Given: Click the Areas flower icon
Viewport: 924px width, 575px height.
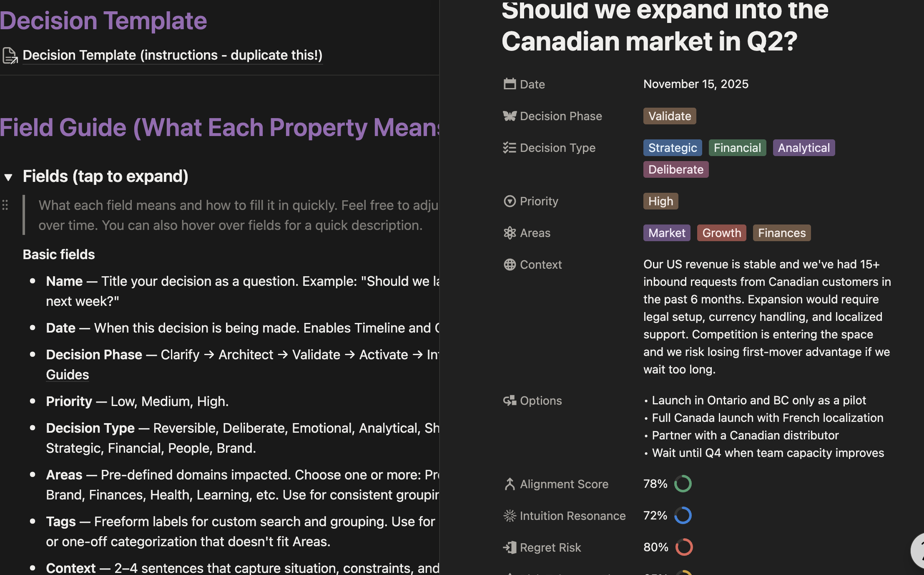Looking at the screenshot, I should point(510,233).
